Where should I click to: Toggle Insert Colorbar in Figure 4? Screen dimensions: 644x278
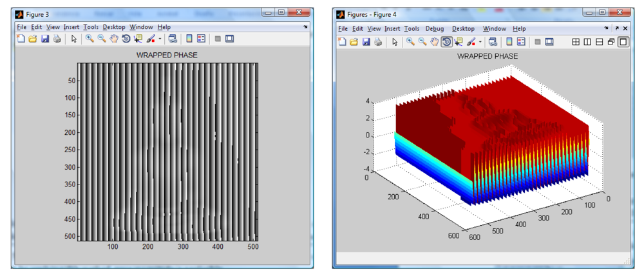coord(509,42)
